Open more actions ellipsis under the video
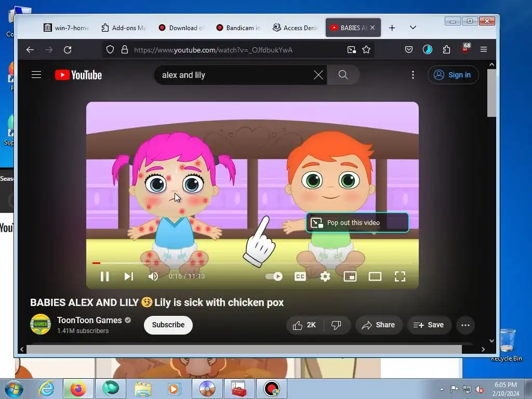Screen dimensions: 532x399 pyautogui.click(x=465, y=325)
